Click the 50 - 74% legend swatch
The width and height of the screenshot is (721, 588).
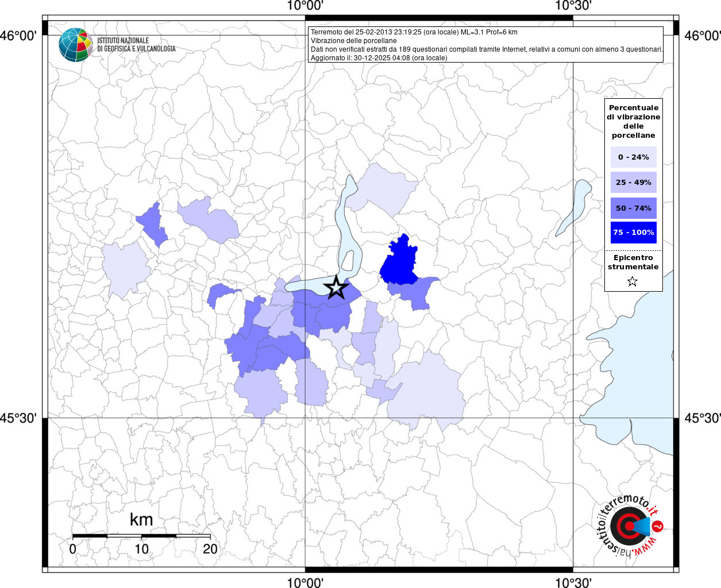coord(633,208)
